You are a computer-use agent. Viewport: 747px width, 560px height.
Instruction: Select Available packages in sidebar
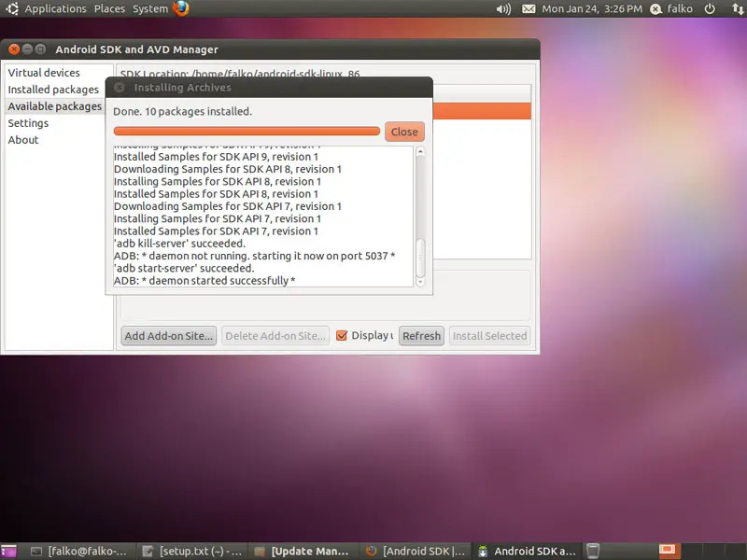(55, 106)
